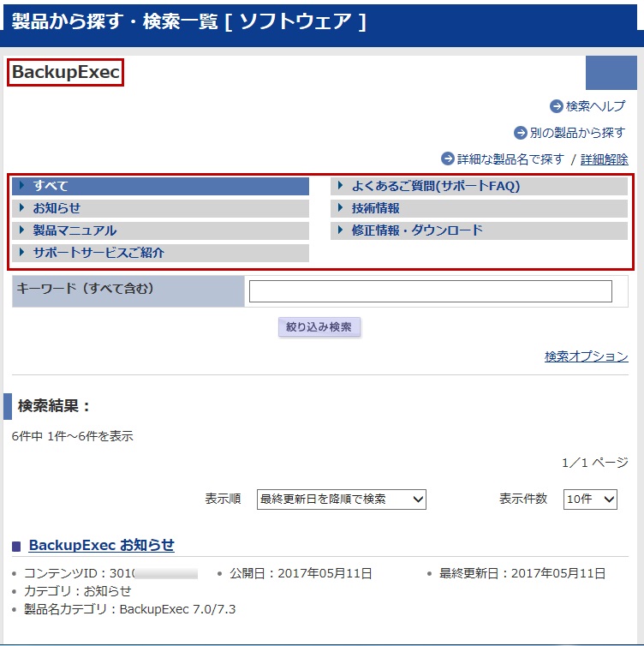The height and width of the screenshot is (646, 644).
Task: Select the お知らせ category tab
Action: (161, 208)
